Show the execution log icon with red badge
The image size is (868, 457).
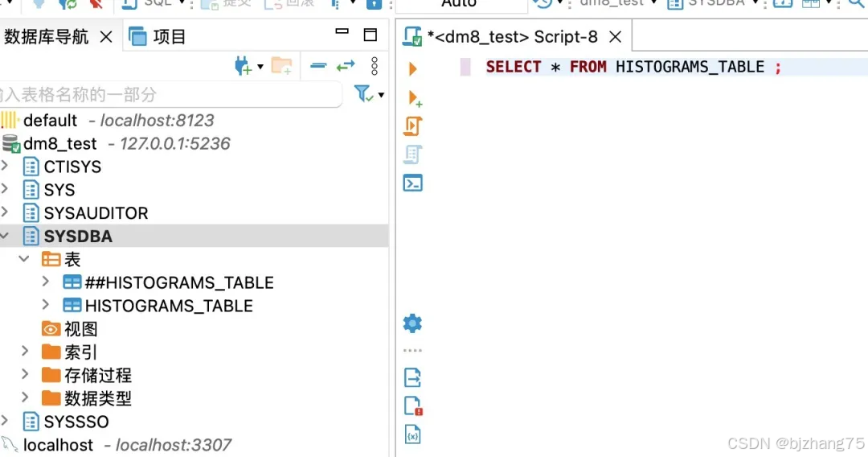pos(413,406)
